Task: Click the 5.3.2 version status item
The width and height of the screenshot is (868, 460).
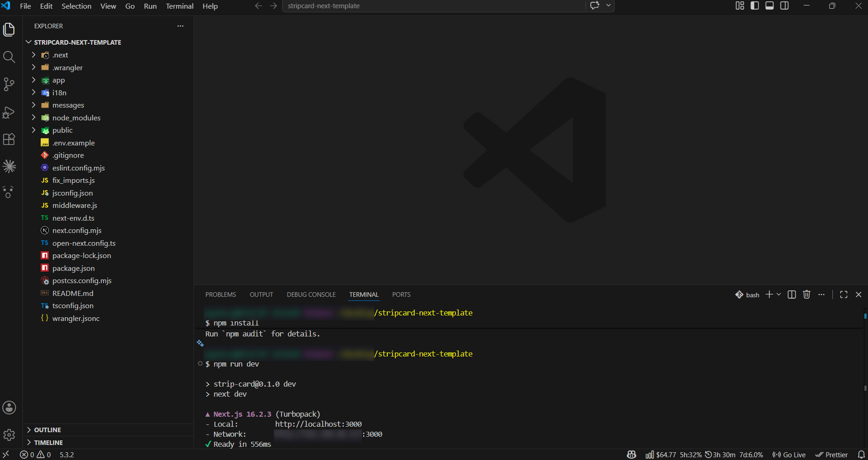Action: pos(67,455)
